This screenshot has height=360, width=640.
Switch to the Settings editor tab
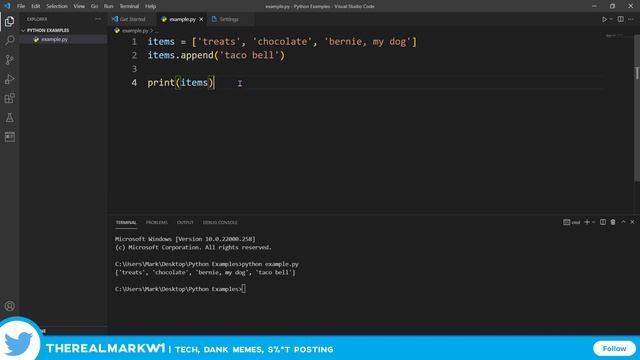229,19
